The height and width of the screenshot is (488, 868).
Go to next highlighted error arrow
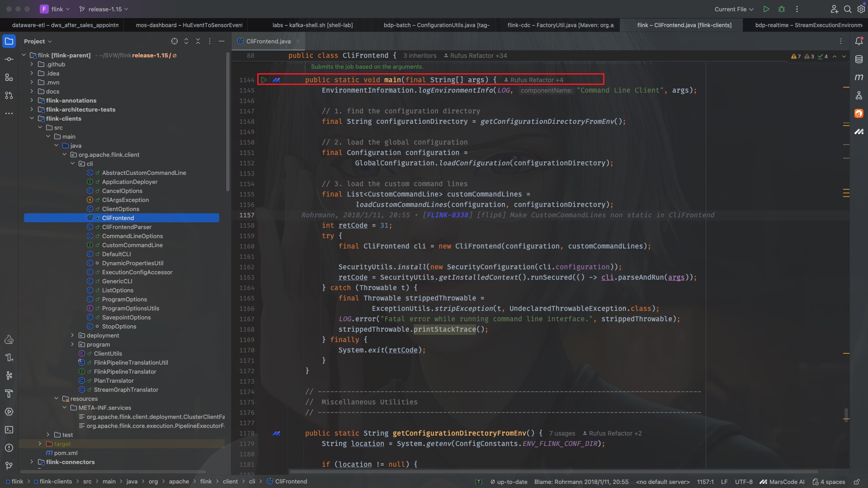844,56
